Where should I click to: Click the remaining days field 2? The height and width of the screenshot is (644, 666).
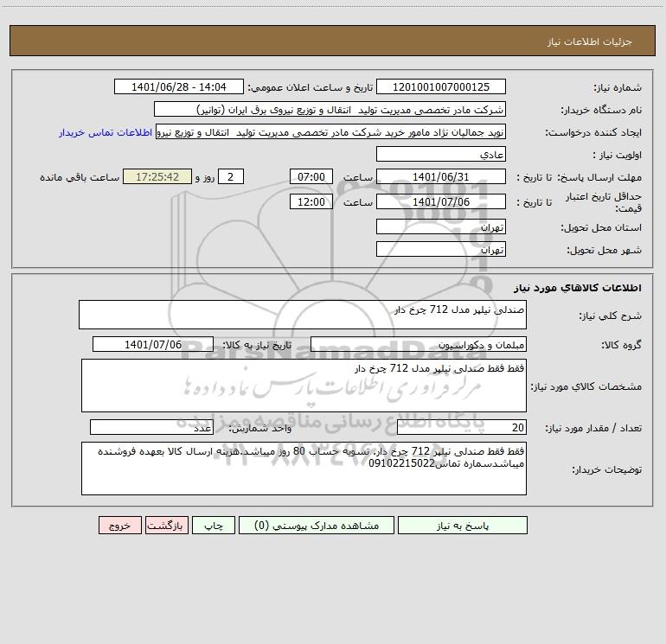point(231,176)
